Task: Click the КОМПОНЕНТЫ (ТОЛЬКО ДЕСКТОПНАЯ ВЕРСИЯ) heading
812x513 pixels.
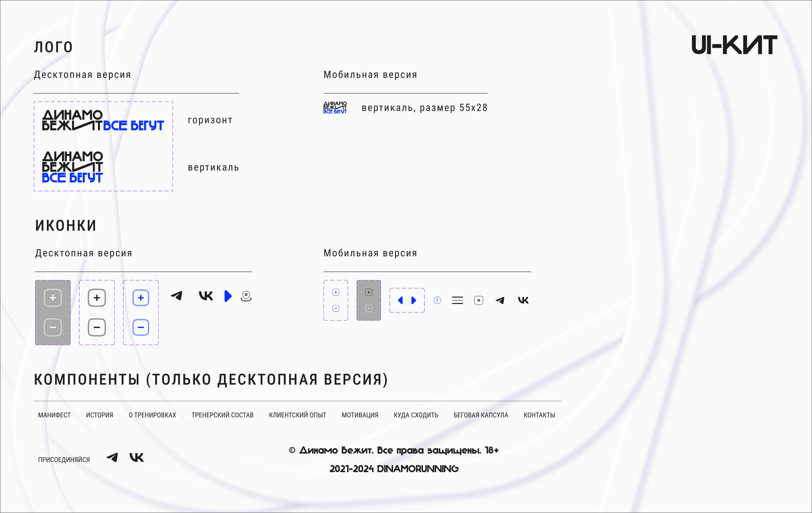Action: point(211,380)
